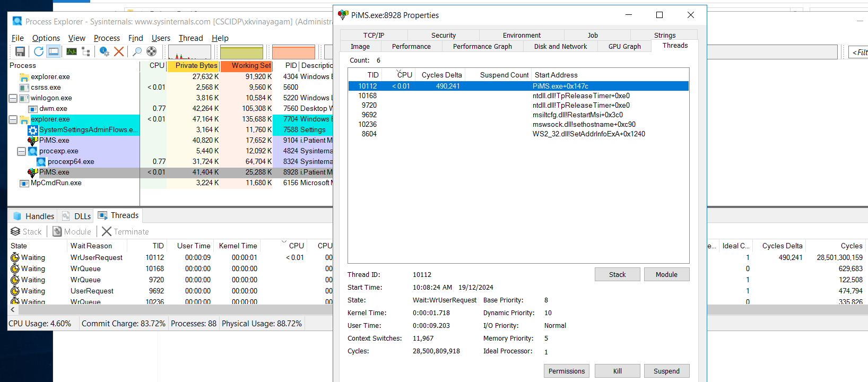Viewport: 868px width, 382px height.
Task: Click the dwm.exe process icon
Action: pyautogui.click(x=33, y=109)
